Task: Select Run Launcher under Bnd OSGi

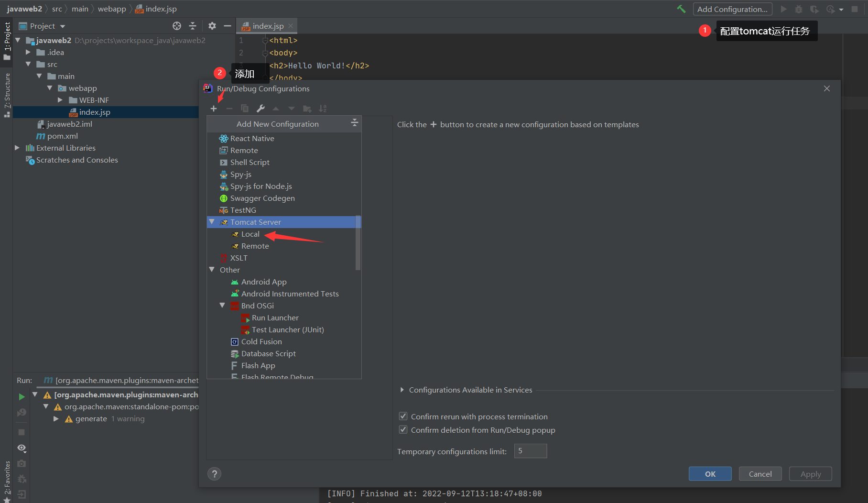Action: [x=270, y=317]
